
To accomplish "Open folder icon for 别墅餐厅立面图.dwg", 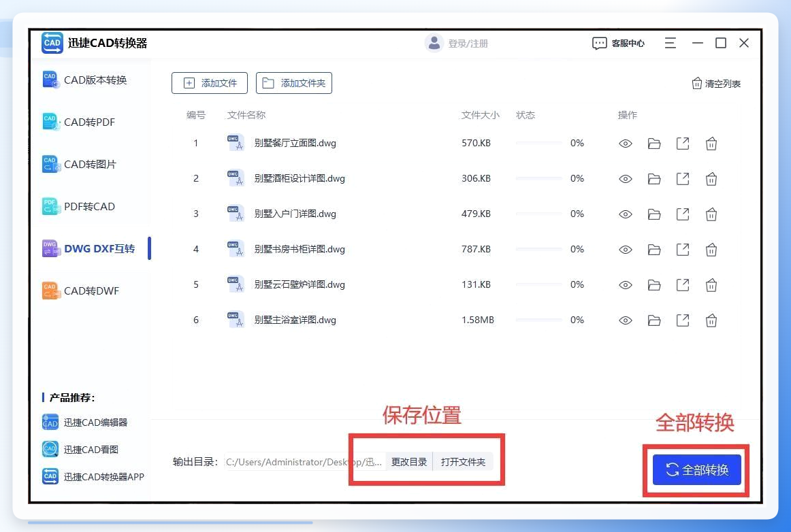I will 654,144.
